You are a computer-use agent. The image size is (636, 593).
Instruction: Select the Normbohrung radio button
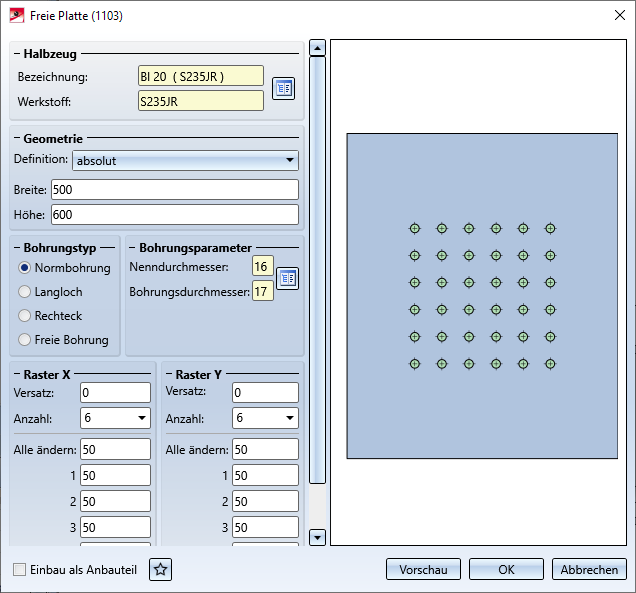point(25,268)
